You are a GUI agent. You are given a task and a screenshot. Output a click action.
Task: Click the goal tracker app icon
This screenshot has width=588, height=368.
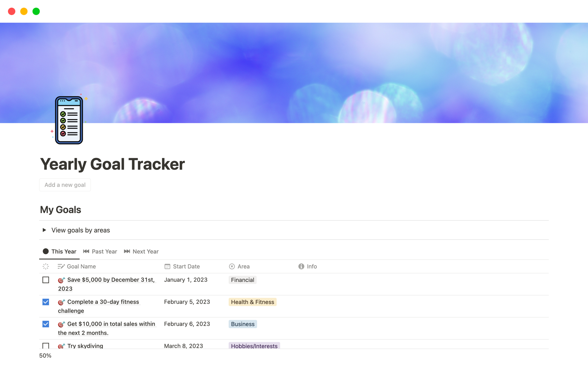[67, 120]
